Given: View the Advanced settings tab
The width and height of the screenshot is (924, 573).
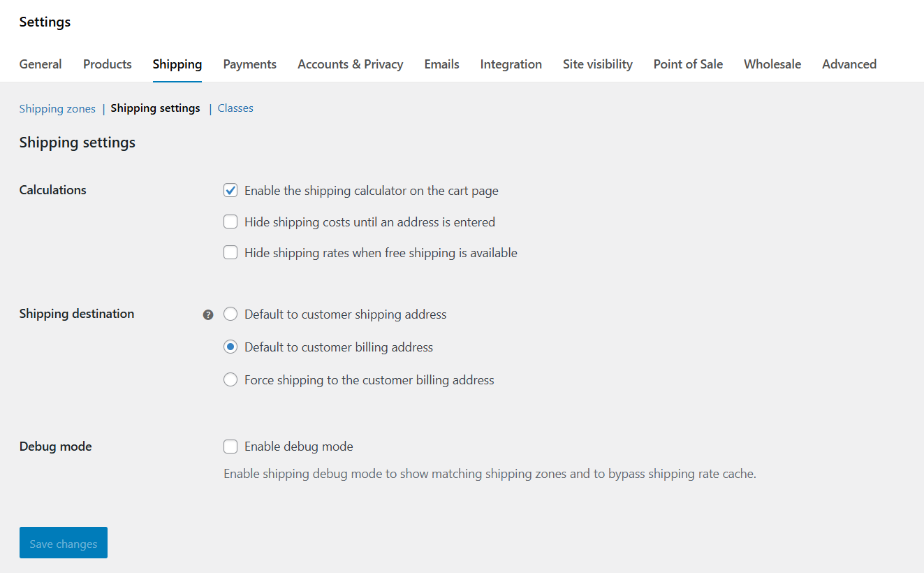Looking at the screenshot, I should click(x=849, y=64).
